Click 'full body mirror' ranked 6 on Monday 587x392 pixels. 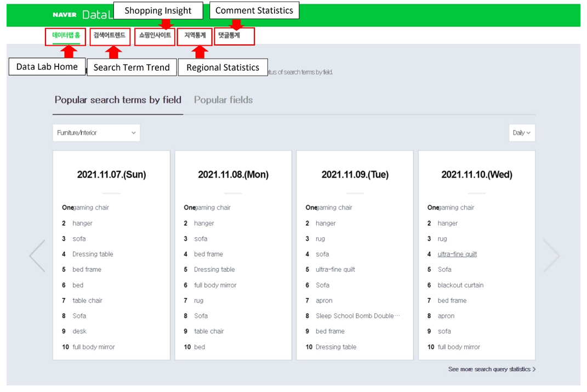tap(215, 285)
